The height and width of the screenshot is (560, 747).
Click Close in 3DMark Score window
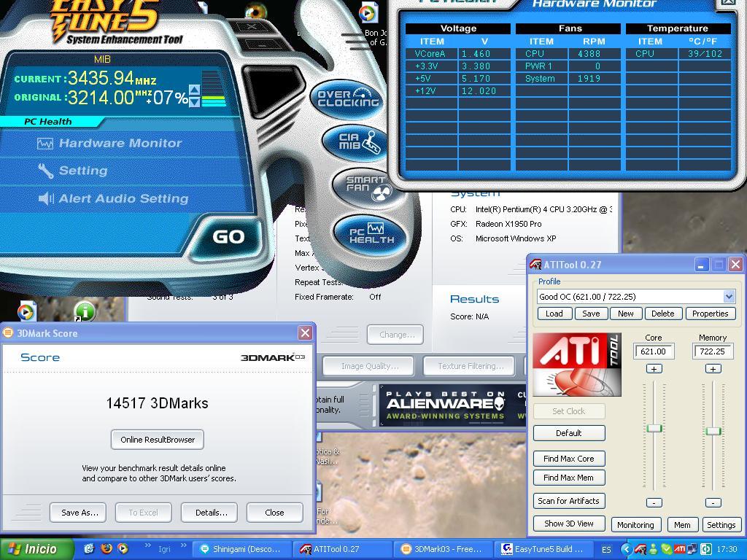tap(274, 513)
